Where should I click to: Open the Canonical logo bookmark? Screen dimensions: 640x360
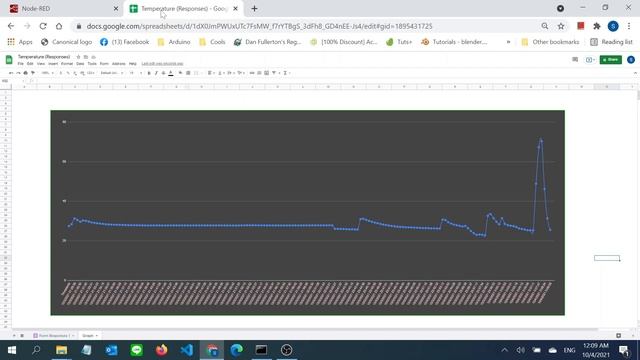point(66,42)
